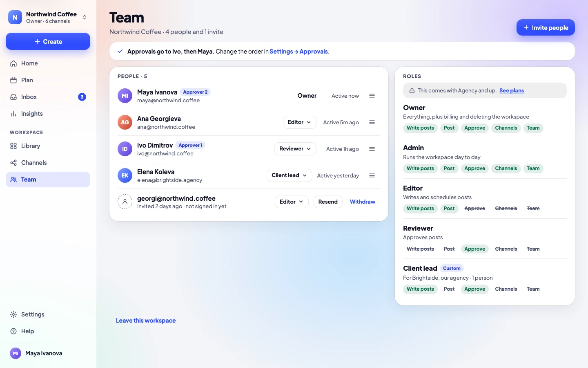Click the Approver 1 badge next to Ivo
Screen dimensions: 588x368
(x=190, y=145)
